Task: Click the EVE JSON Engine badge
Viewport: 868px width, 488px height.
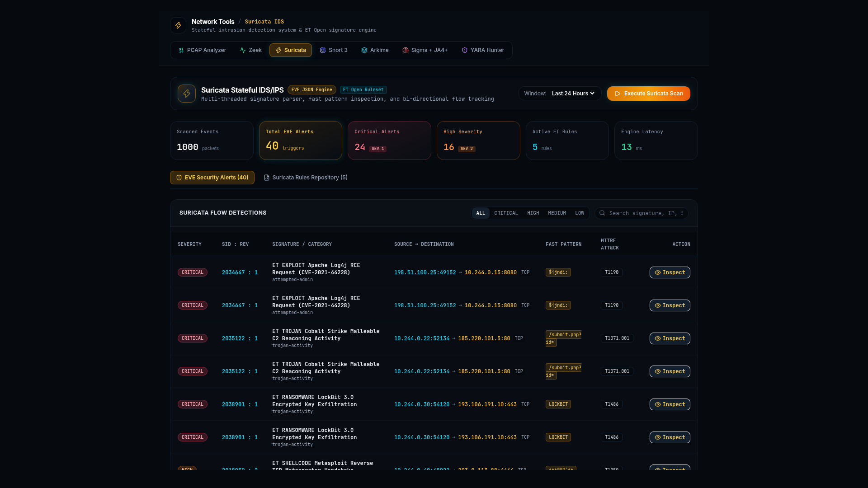Action: pyautogui.click(x=311, y=90)
